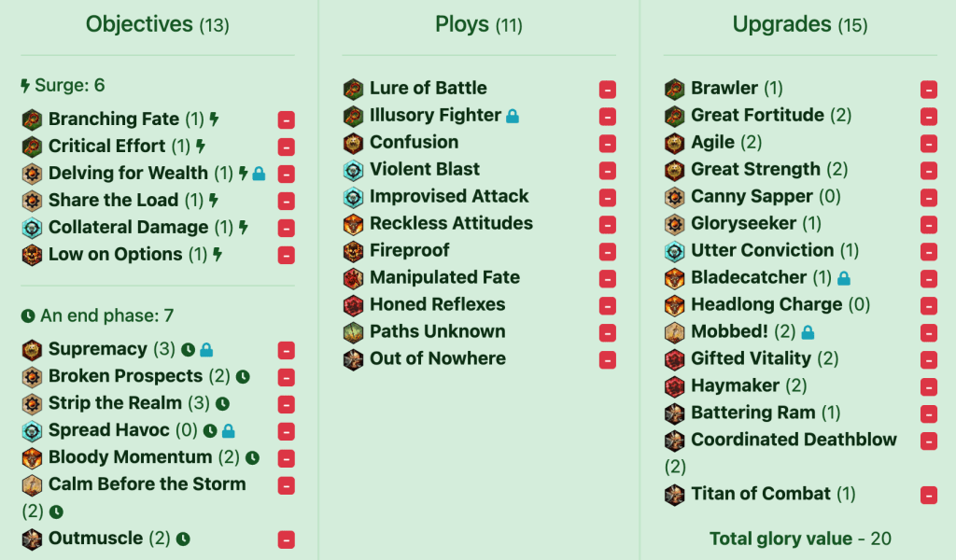Viewport: 956px width, 560px height.
Task: Click the lock icon beside Delving for Wealth
Action: pyautogui.click(x=259, y=174)
